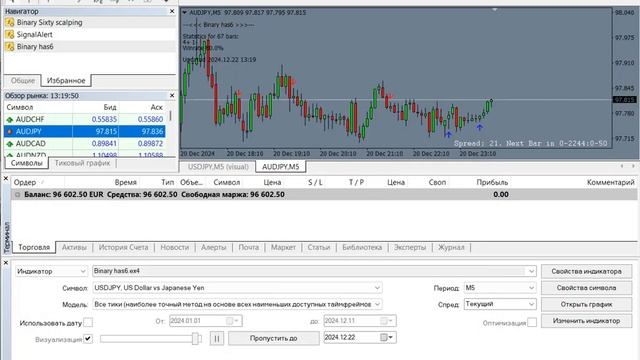Toggle the Использовать дату checkbox
The height and width of the screenshot is (360, 640).
tap(88, 322)
